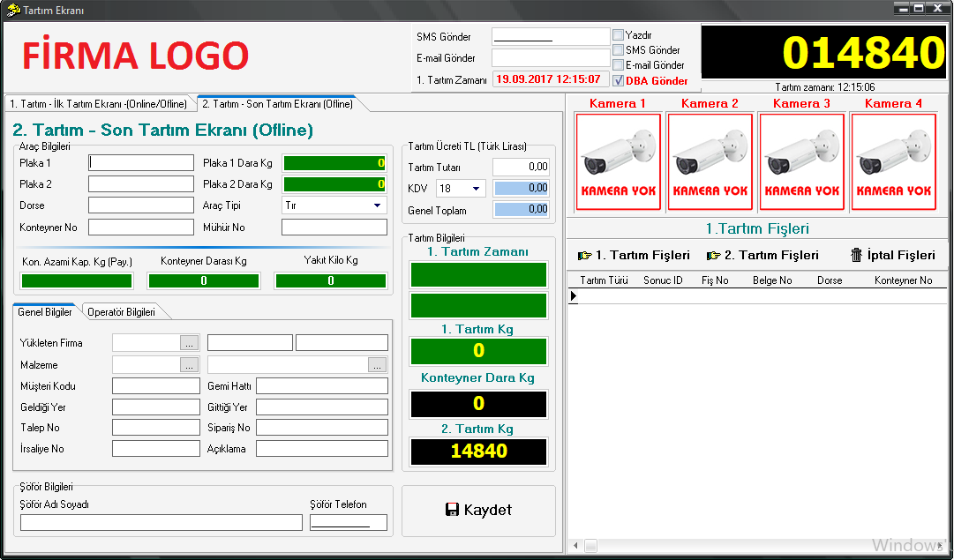Click the horizontal scrollbar under the receipts grid
The width and height of the screenshot is (954, 560).
(x=759, y=546)
